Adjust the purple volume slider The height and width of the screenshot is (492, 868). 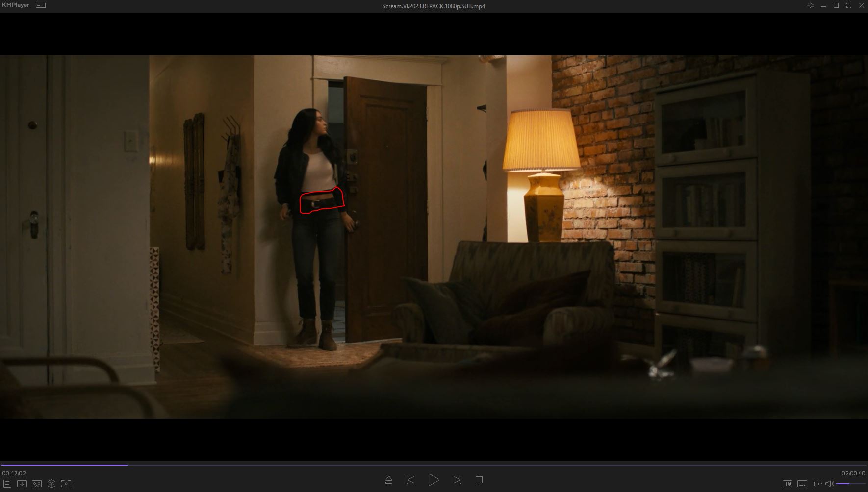pos(850,484)
